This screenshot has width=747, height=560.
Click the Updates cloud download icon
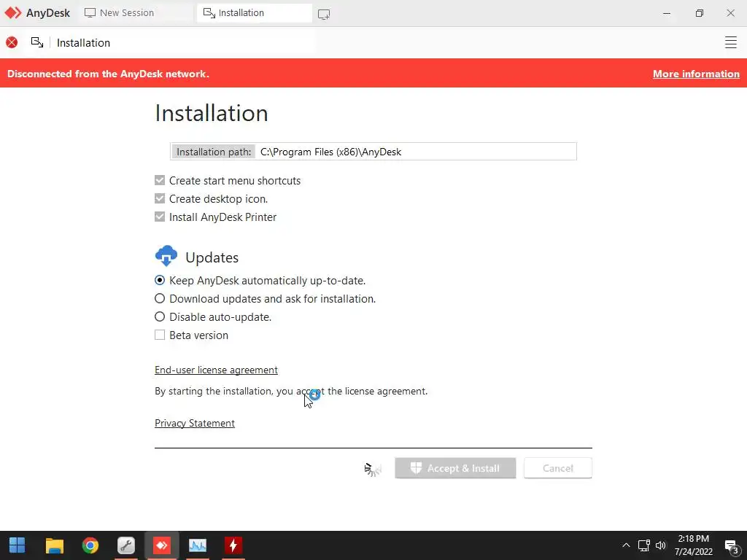[166, 256]
